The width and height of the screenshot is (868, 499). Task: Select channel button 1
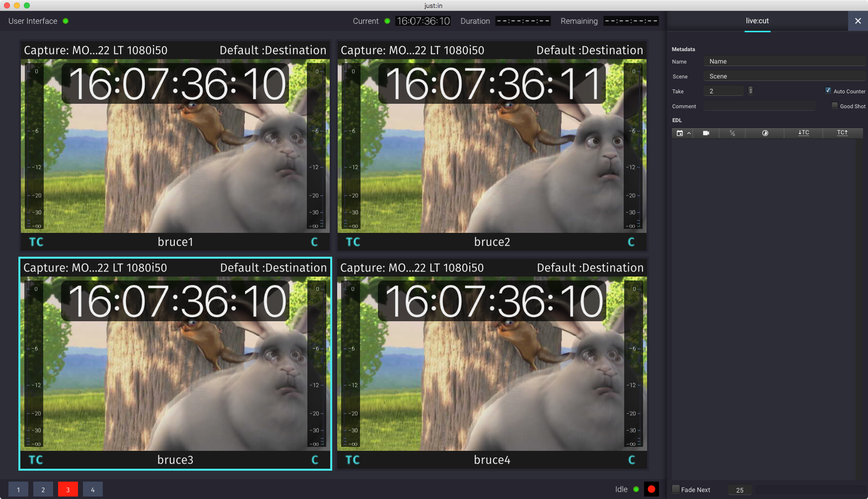[x=18, y=490]
